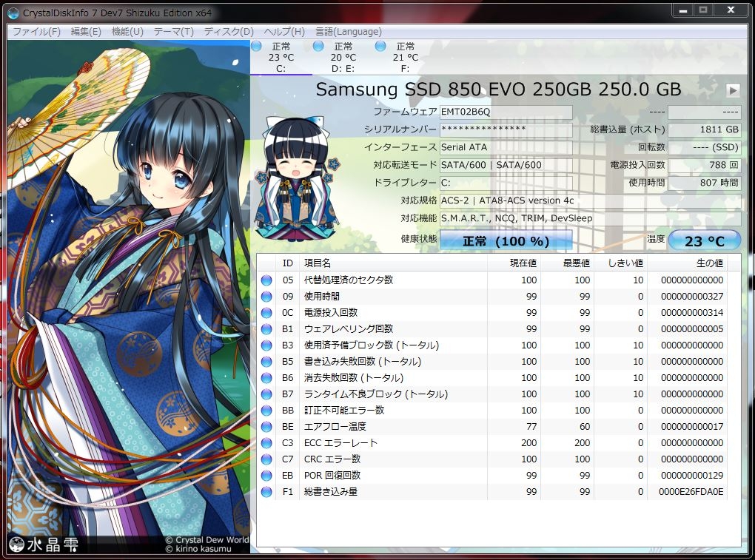
Task: Click status orb for attribute F1
Action: coord(266,492)
